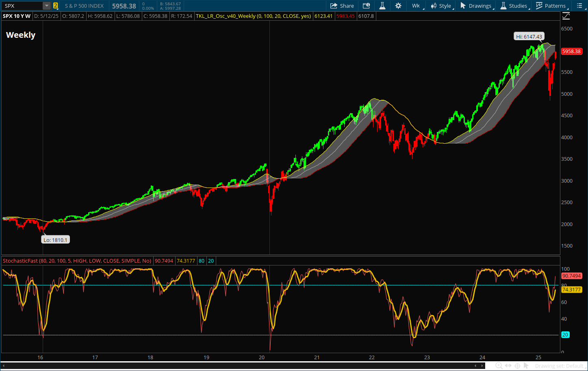Click the yellow 6123.41 study value

[323, 16]
